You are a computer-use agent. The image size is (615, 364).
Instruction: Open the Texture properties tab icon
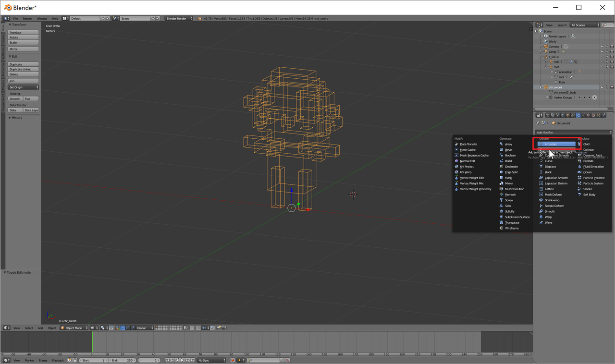click(x=593, y=115)
